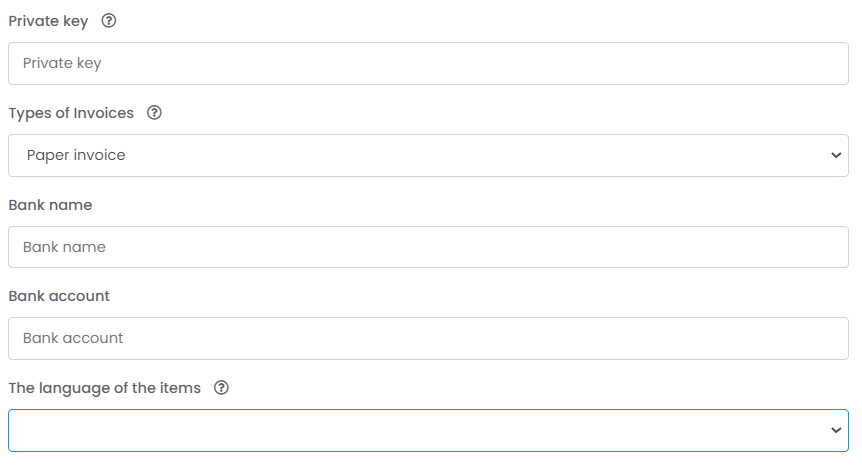Image resolution: width=862 pixels, height=469 pixels.
Task: Open the language of the items dropdown
Action: [x=428, y=431]
